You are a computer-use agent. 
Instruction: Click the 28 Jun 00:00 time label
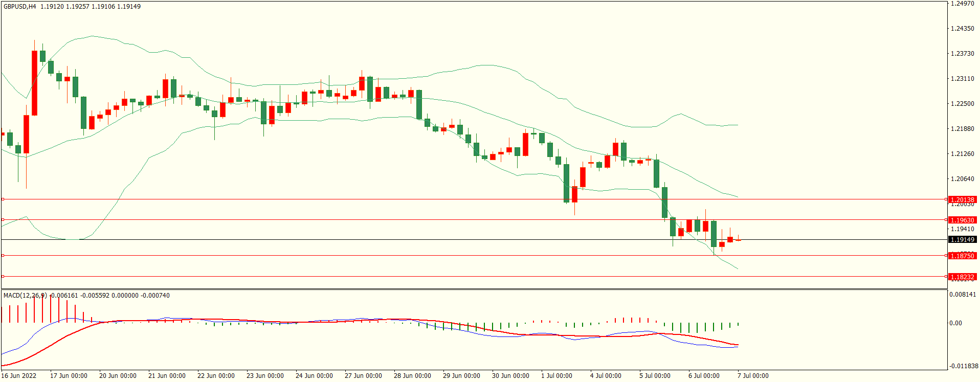[412, 375]
